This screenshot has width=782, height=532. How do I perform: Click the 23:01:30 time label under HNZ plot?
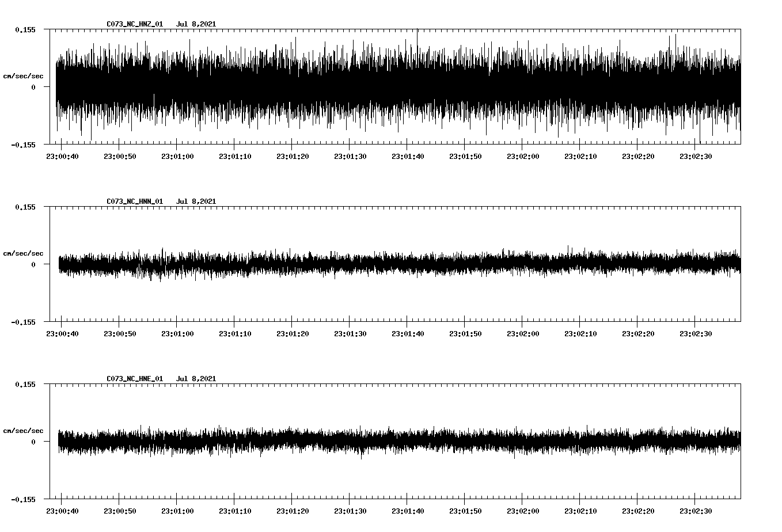(350, 157)
